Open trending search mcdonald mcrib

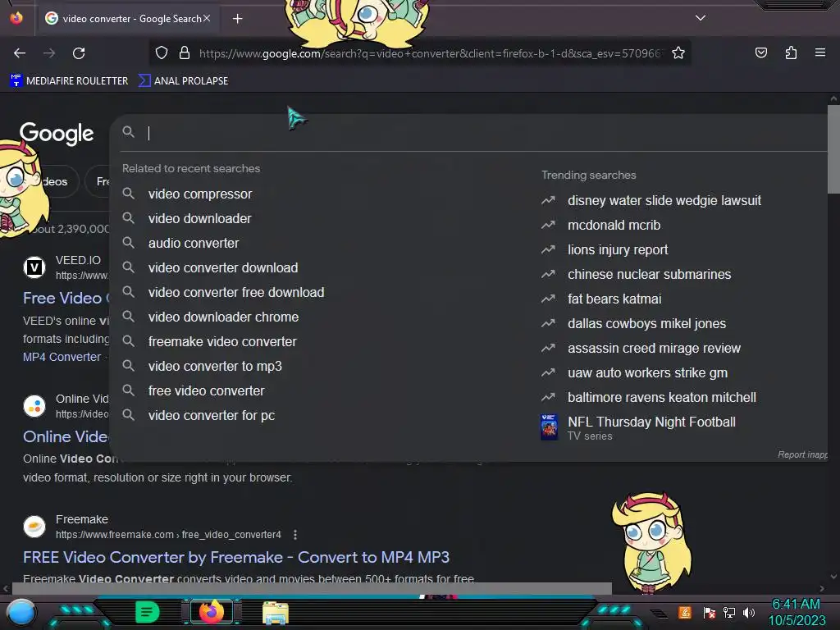pos(614,225)
